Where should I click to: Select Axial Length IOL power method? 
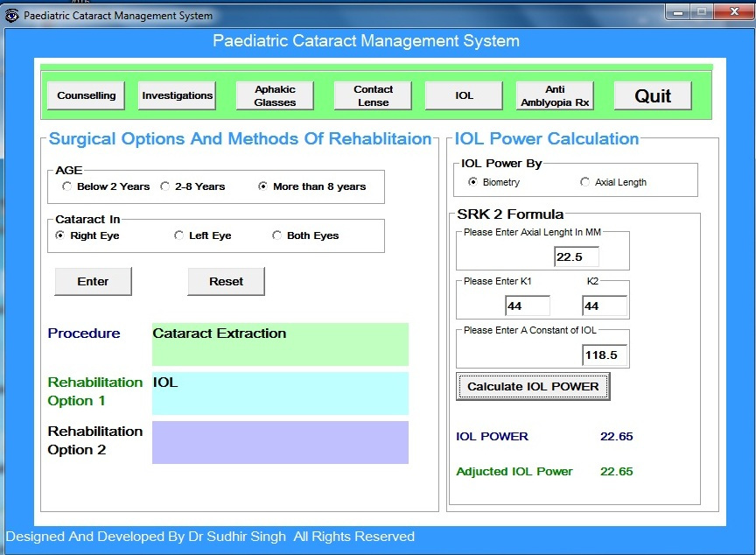pyautogui.click(x=585, y=182)
